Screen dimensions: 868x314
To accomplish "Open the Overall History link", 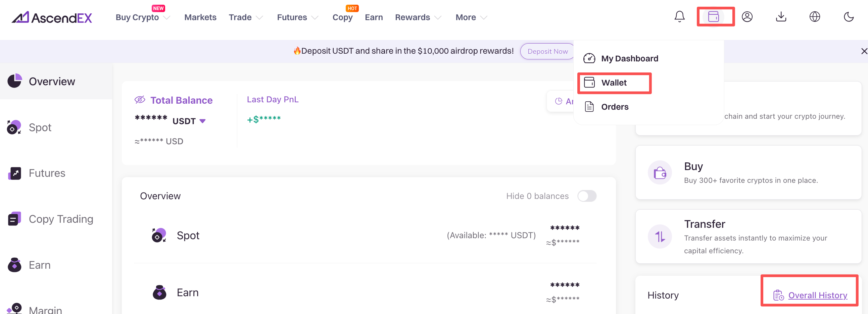I will point(817,295).
